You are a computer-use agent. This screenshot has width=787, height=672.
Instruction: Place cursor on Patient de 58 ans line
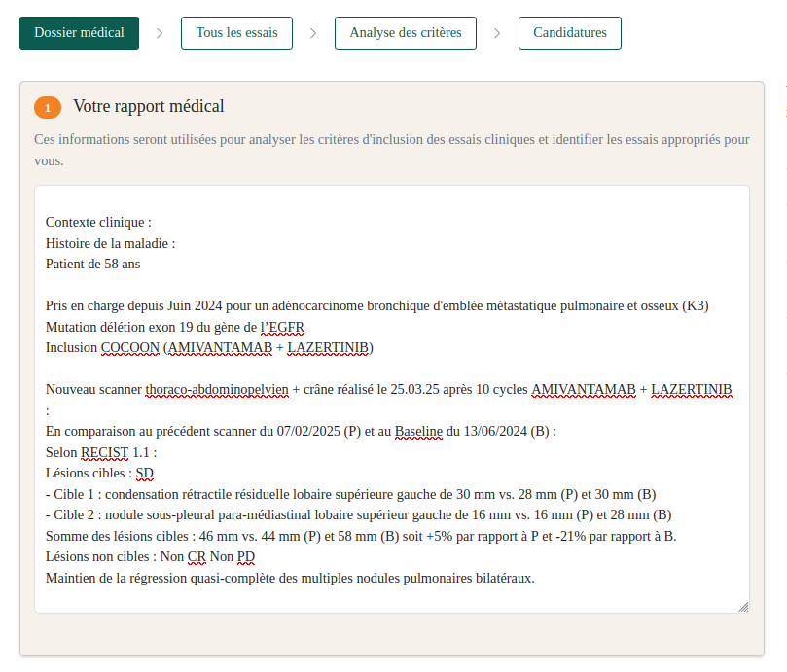coord(93,264)
